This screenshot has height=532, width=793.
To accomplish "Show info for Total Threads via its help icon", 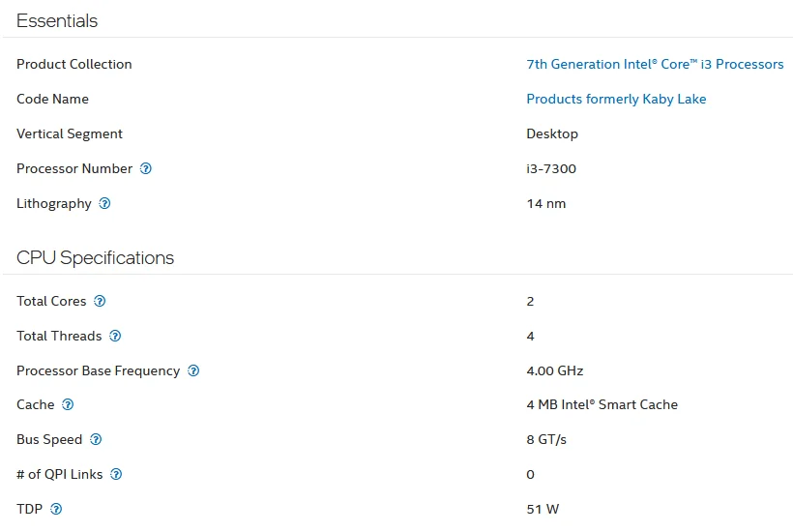I will [115, 336].
